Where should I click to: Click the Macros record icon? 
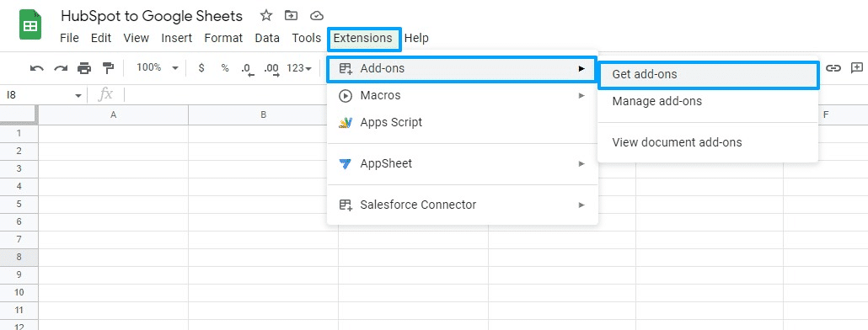point(346,96)
